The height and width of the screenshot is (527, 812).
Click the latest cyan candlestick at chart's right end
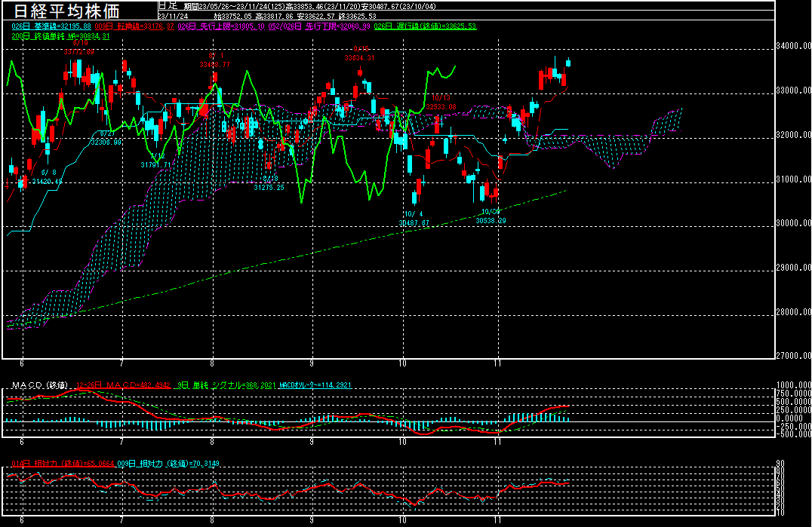(568, 63)
